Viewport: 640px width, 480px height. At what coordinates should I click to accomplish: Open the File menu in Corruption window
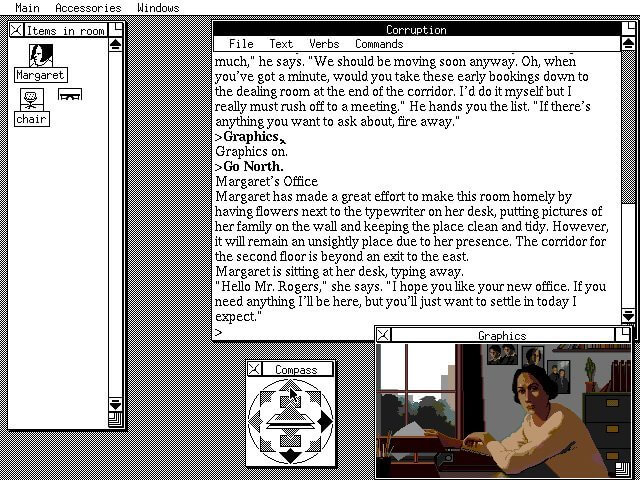241,44
